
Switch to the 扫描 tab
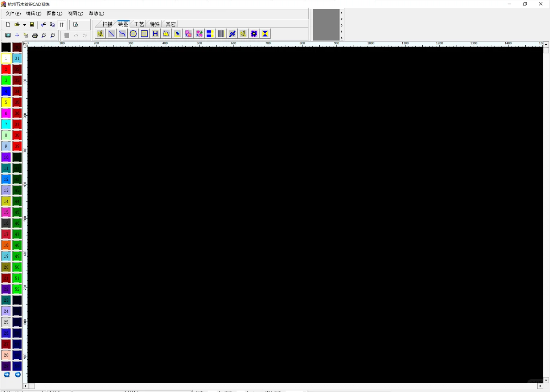click(x=107, y=24)
